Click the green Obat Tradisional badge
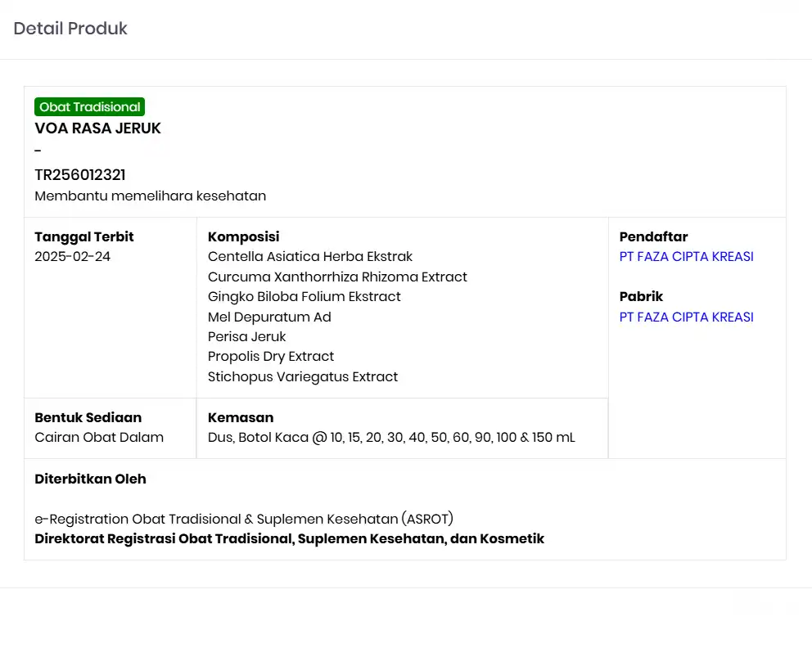The height and width of the screenshot is (657, 812). coord(90,107)
